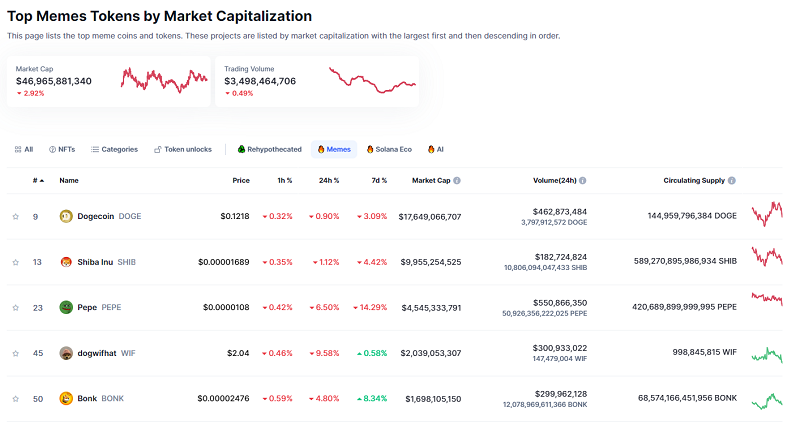
Task: Click the Market Cap info icon
Action: pyautogui.click(x=457, y=181)
